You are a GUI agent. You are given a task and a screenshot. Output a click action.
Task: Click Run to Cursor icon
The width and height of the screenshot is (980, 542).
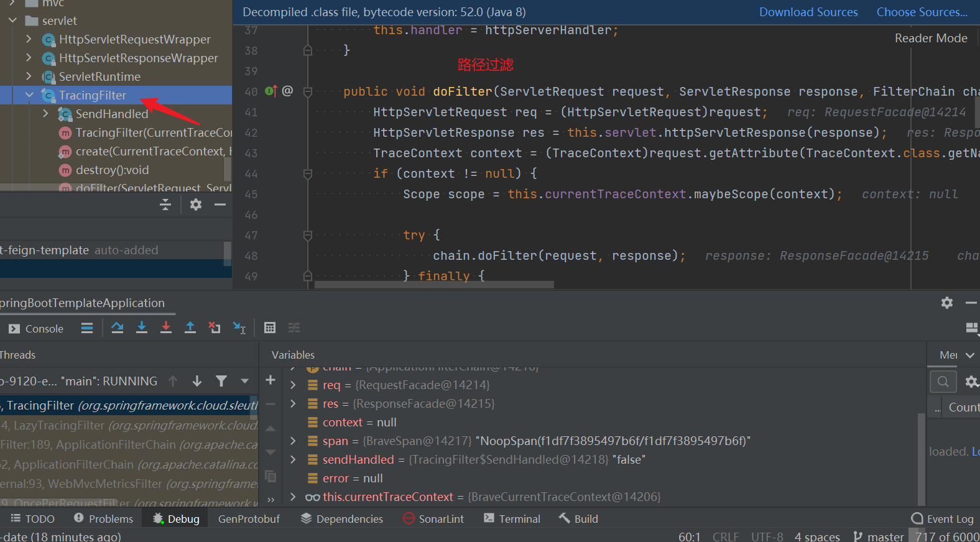(239, 328)
